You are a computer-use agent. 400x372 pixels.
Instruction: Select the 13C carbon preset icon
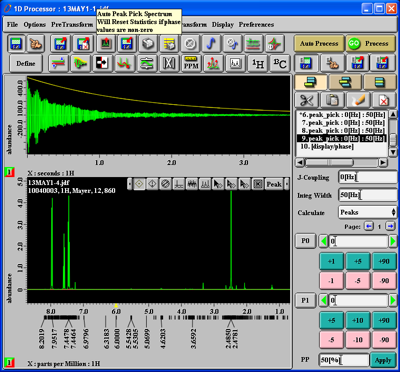coord(279,63)
